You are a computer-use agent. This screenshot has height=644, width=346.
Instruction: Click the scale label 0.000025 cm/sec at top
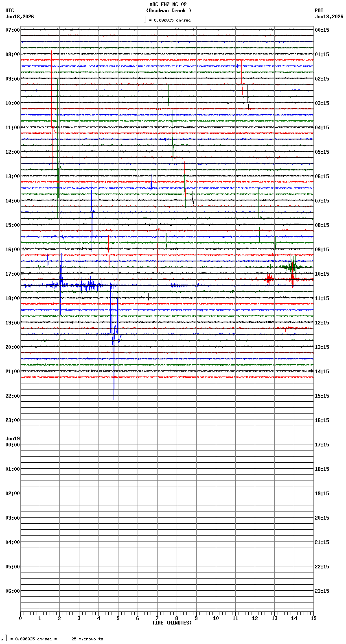pos(172,20)
